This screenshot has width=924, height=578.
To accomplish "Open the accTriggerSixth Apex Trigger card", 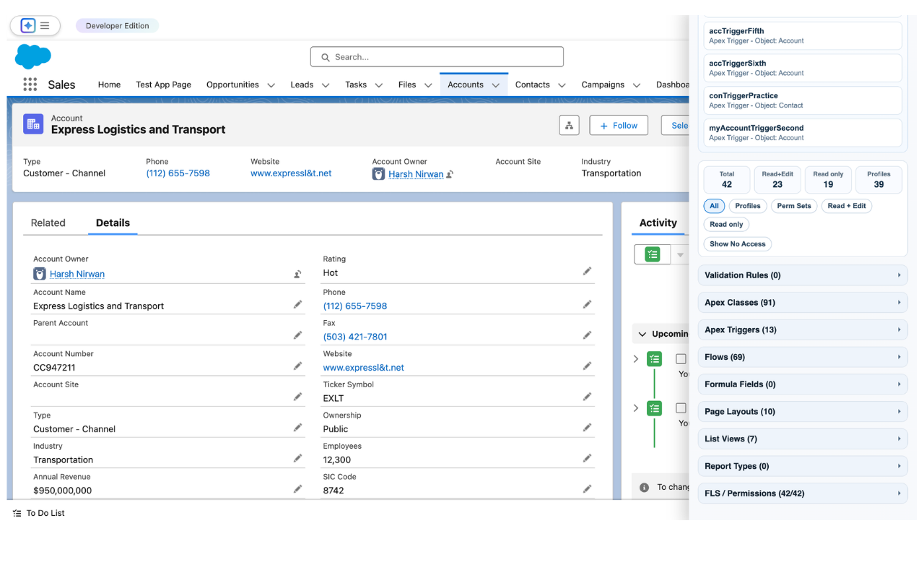I will click(x=803, y=68).
